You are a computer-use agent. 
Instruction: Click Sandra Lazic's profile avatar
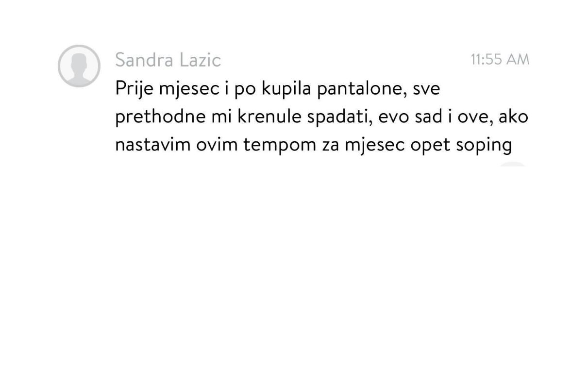(x=79, y=66)
